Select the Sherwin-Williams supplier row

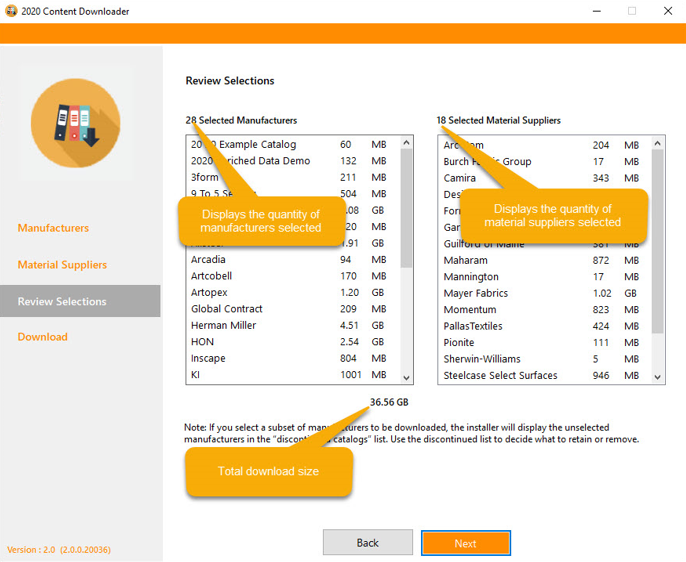coord(545,359)
